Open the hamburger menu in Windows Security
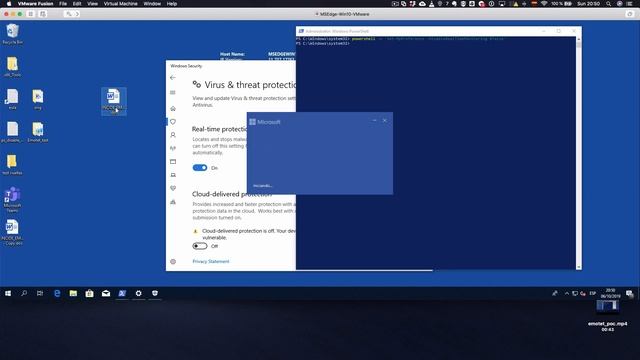The height and width of the screenshot is (360, 640). click(x=173, y=93)
